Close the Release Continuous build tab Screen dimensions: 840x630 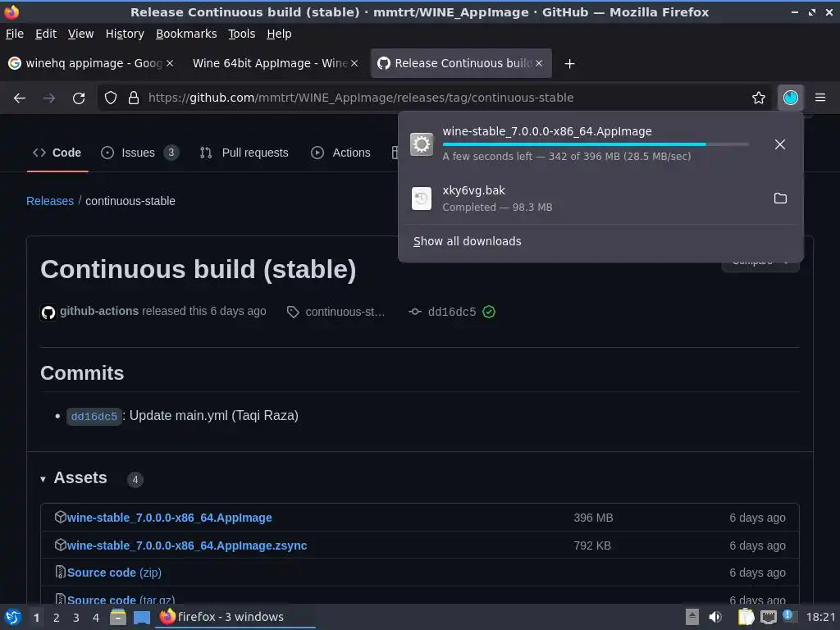(x=539, y=63)
